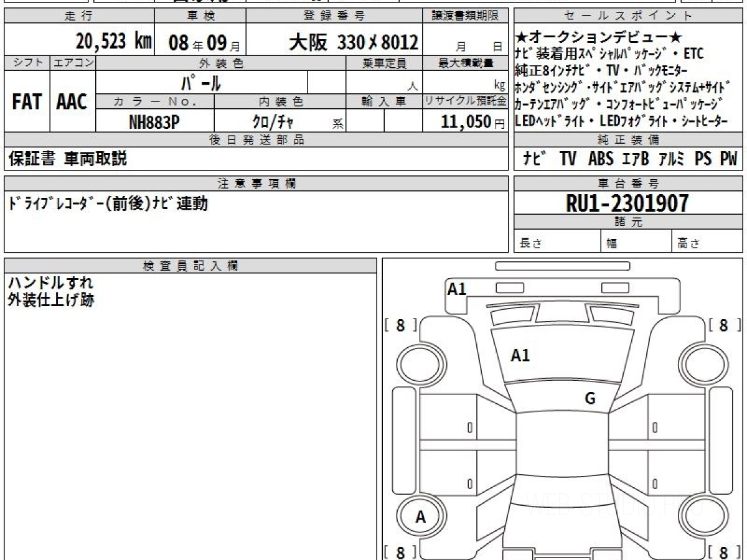Click the shift type value FAT
This screenshot has width=747, height=560.
[x=26, y=103]
